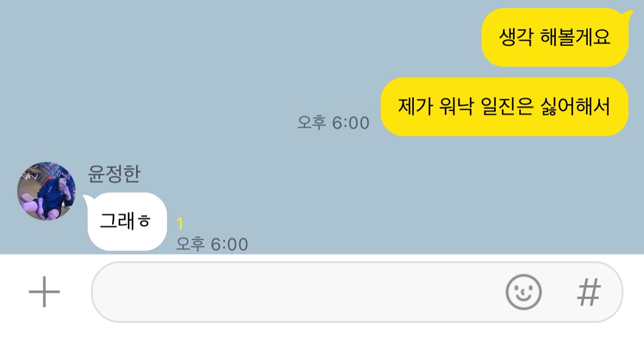Select the bubble 제가 워낙 일진은 싫어해서
This screenshot has height=347, width=644.
[x=504, y=107]
